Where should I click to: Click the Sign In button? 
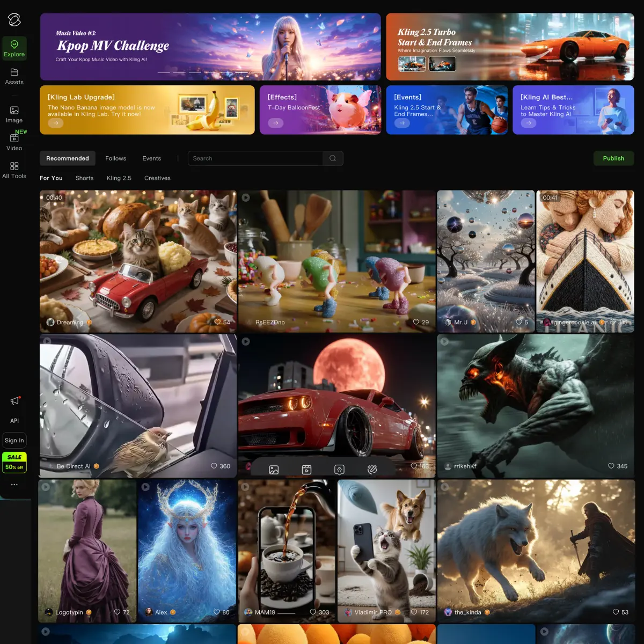tap(14, 440)
